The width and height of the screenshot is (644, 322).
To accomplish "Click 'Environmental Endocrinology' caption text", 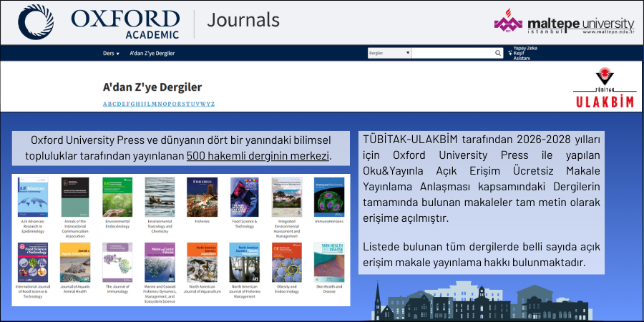I will pyautogui.click(x=117, y=224).
